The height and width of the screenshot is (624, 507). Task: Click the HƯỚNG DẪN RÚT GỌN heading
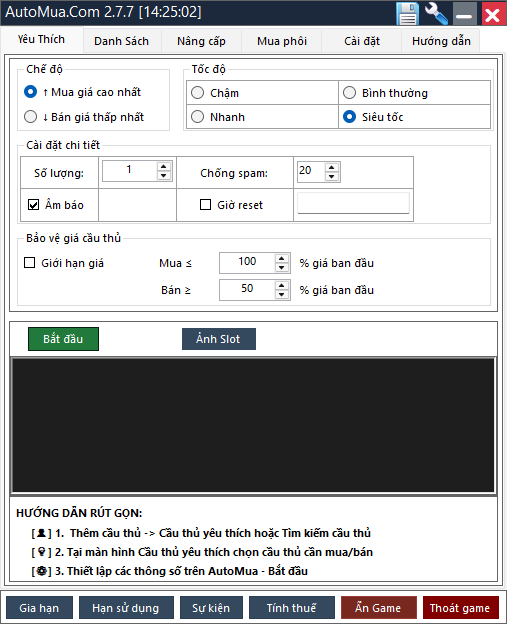click(x=79, y=513)
